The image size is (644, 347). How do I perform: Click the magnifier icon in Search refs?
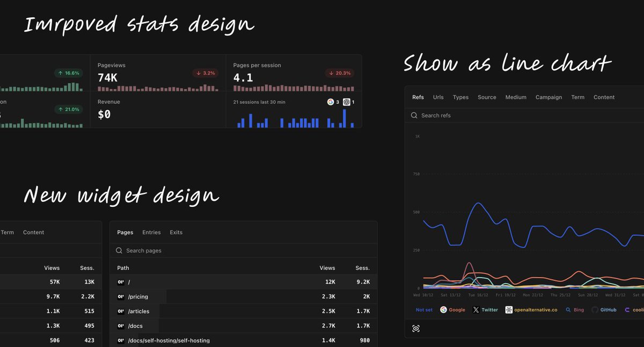tap(414, 115)
